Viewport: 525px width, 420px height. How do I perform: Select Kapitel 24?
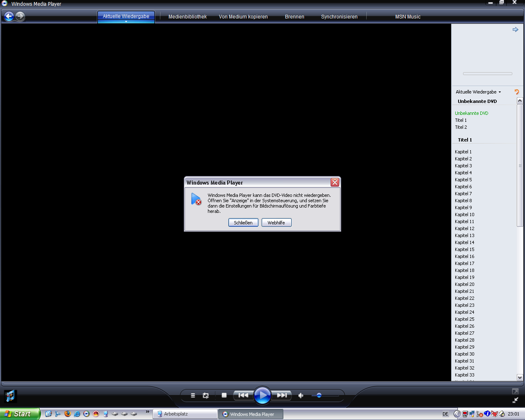click(x=464, y=312)
